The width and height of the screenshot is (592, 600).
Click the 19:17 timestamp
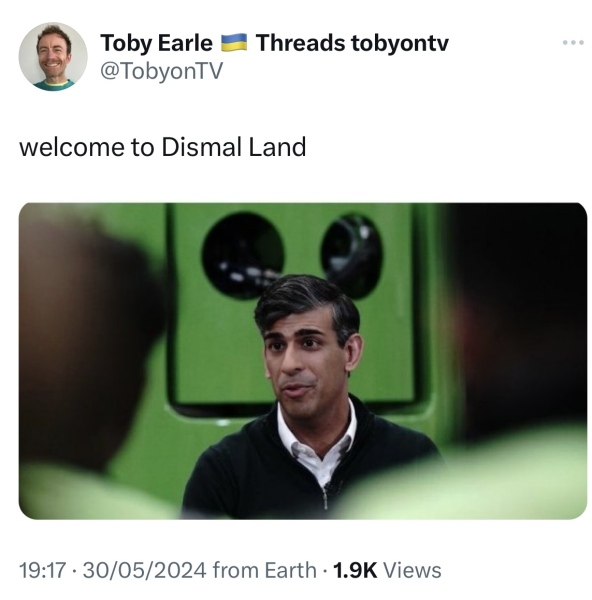[x=42, y=570]
